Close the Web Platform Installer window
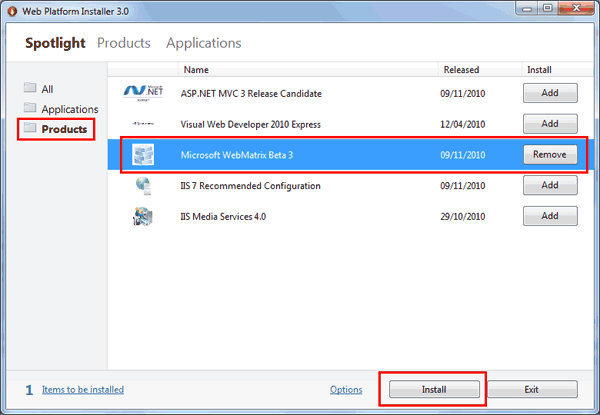600x415 pixels. (576, 8)
